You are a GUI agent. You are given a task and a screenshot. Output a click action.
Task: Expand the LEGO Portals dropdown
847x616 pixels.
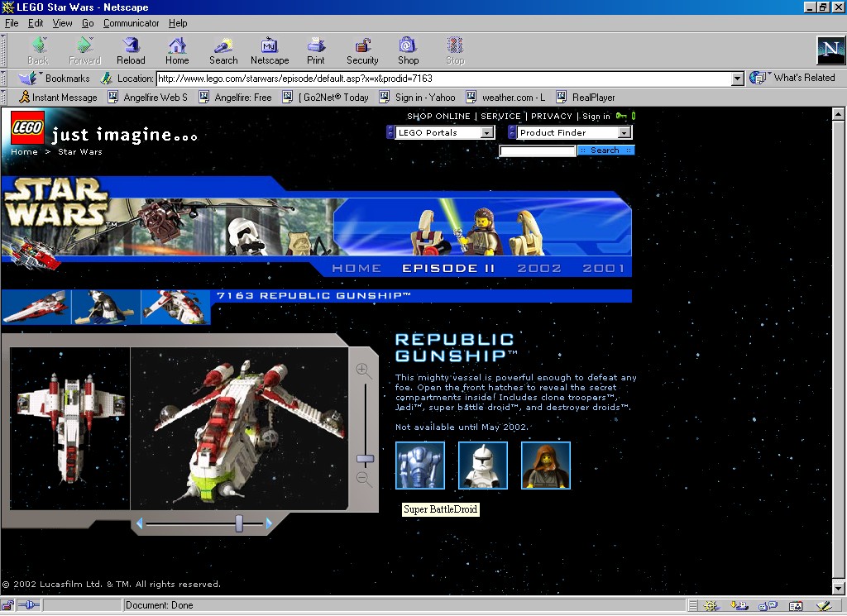click(x=486, y=132)
